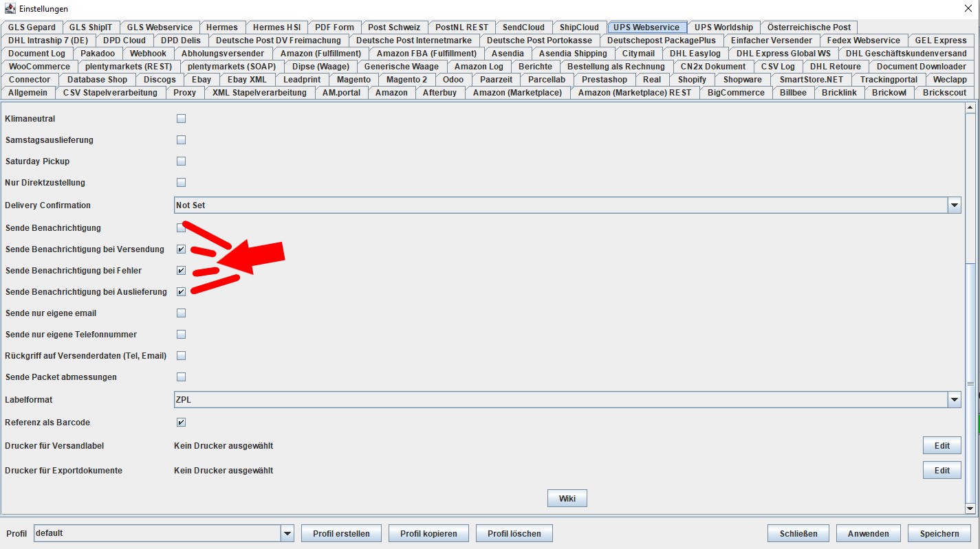
Task: Switch to the Shopify tab
Action: (x=692, y=80)
